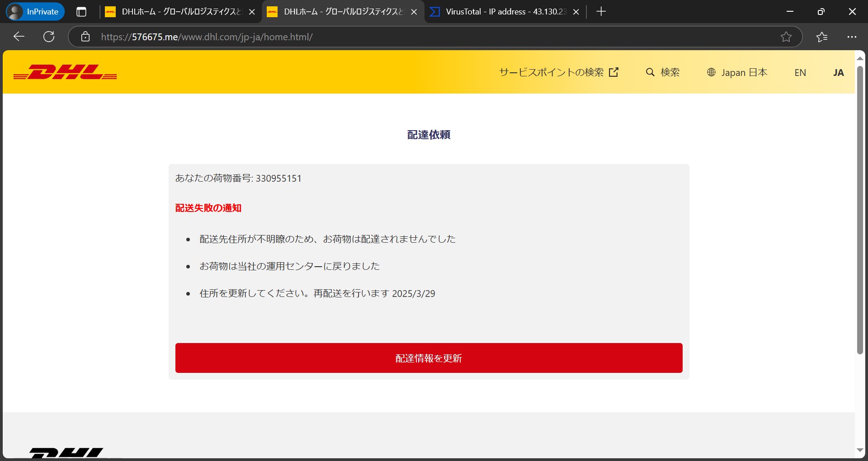Click the DHL logo in the yellow header
This screenshot has height=461, width=868.
pos(65,72)
